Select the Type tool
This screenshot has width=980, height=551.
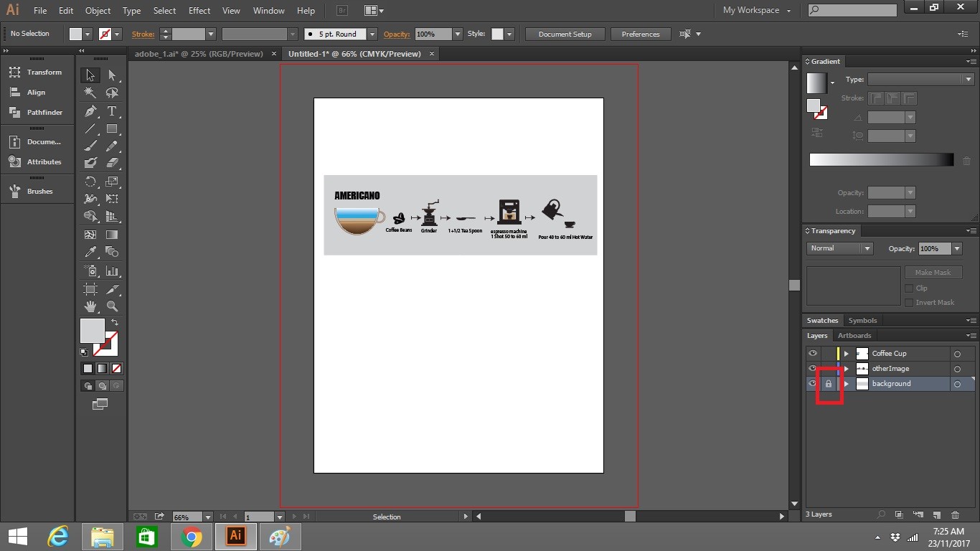pos(112,111)
